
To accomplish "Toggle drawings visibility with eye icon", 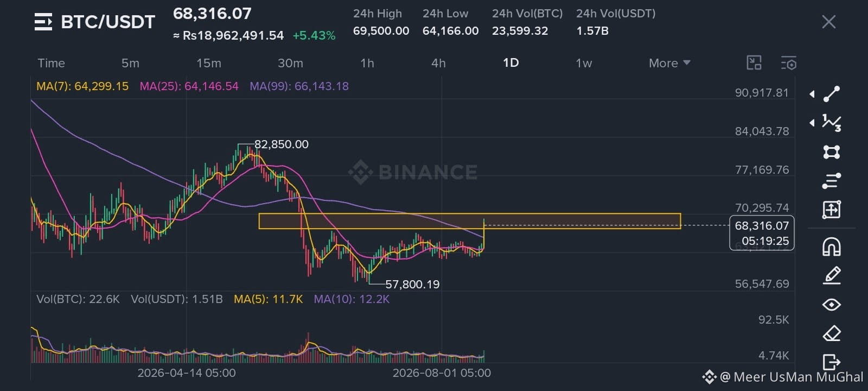I will (832, 305).
